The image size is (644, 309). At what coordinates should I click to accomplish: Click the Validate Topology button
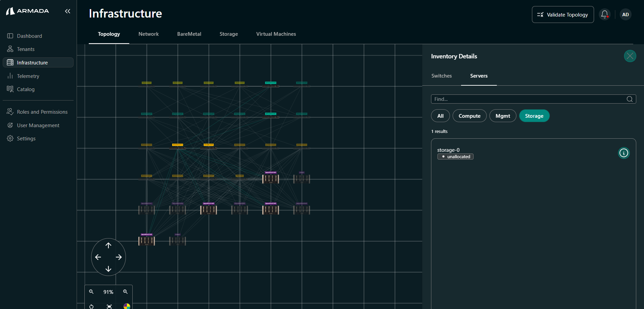click(x=563, y=15)
